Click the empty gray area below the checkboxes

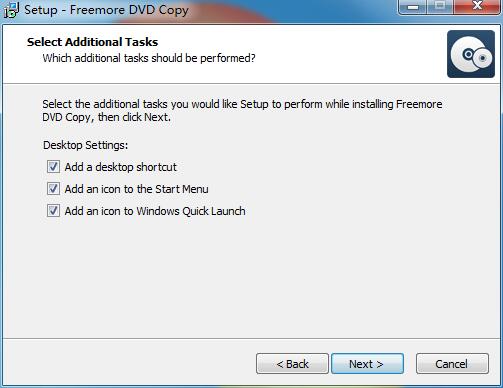(250, 277)
